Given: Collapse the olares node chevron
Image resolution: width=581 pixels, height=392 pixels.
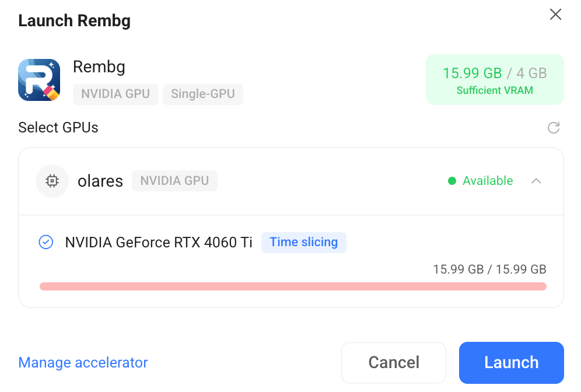Looking at the screenshot, I should pyautogui.click(x=536, y=181).
